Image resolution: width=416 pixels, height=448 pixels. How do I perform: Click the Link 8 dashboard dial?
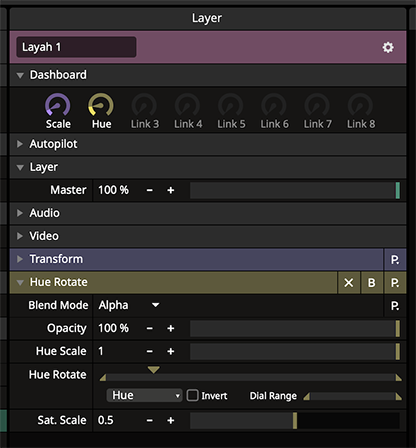click(x=361, y=106)
